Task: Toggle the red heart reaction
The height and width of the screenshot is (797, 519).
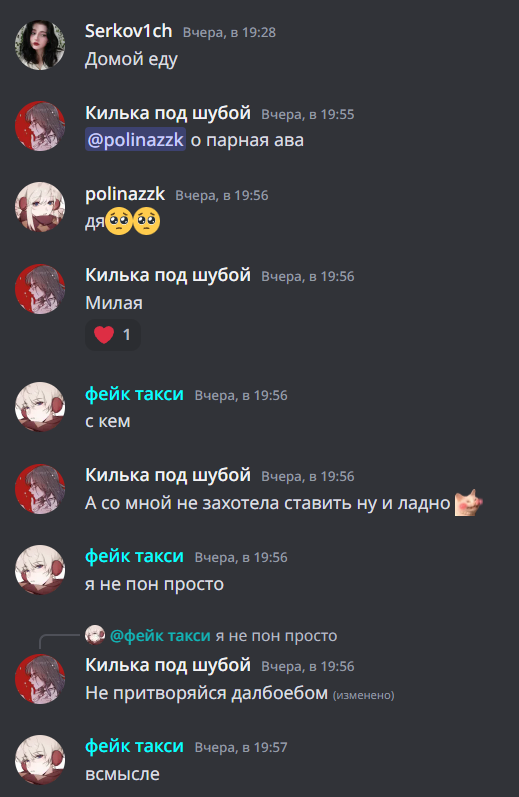Action: click(x=113, y=334)
